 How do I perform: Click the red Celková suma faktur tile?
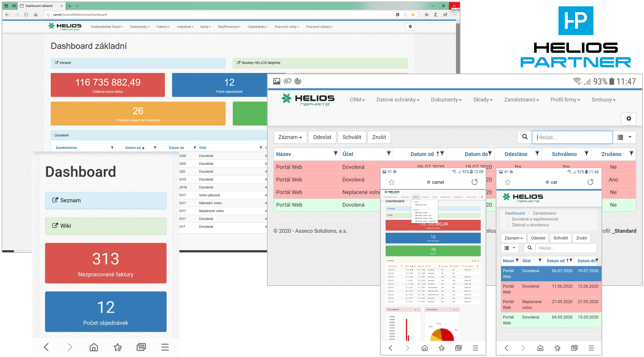pyautogui.click(x=108, y=85)
